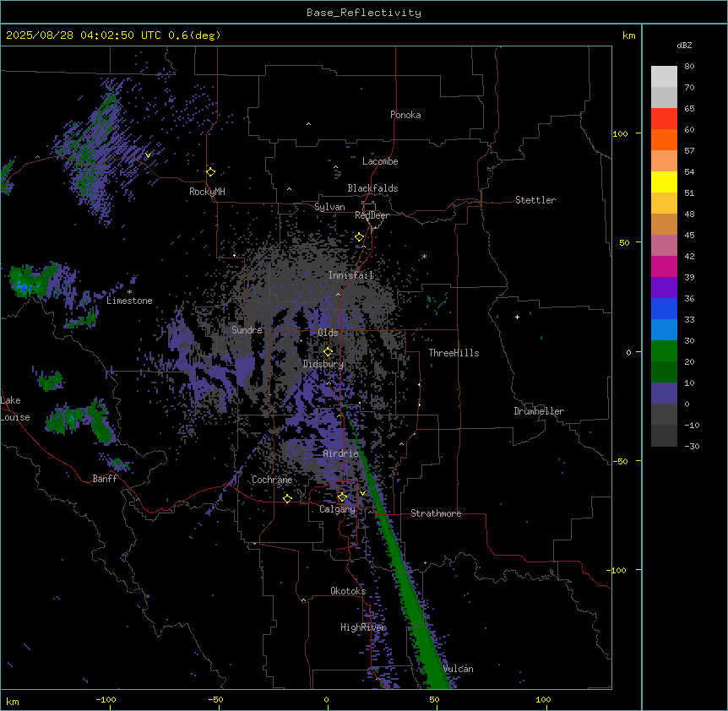Click the Base_Reflectivity title text
This screenshot has height=711, width=728.
click(x=364, y=13)
